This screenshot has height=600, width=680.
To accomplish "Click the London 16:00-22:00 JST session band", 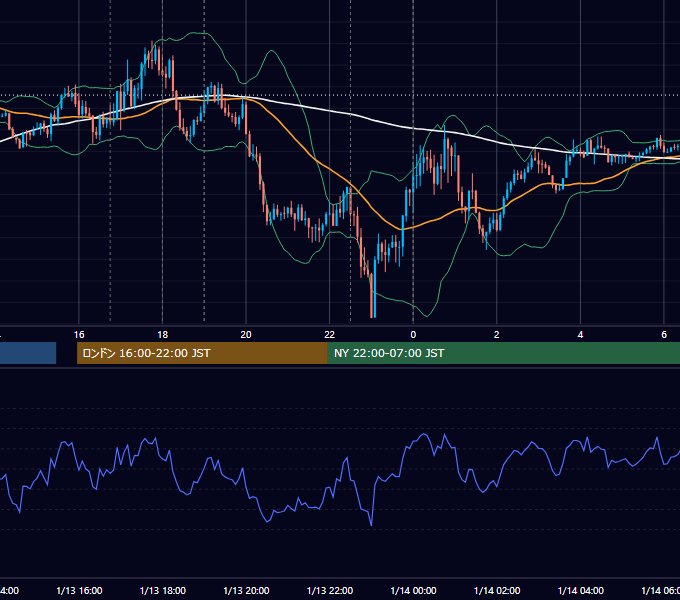I will pos(202,353).
